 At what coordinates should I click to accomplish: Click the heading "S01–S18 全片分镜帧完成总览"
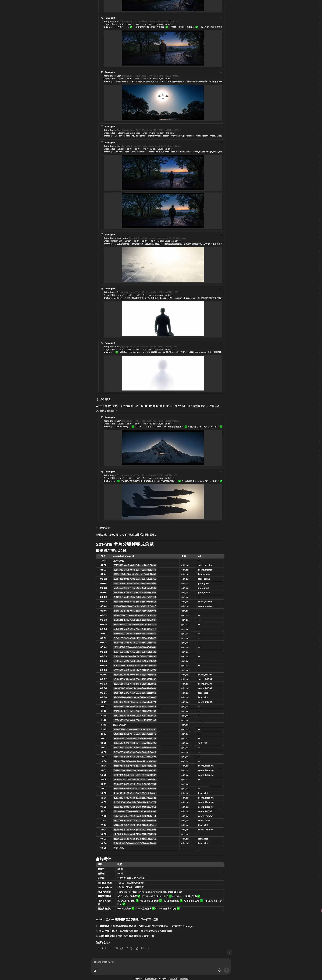tap(125, 544)
